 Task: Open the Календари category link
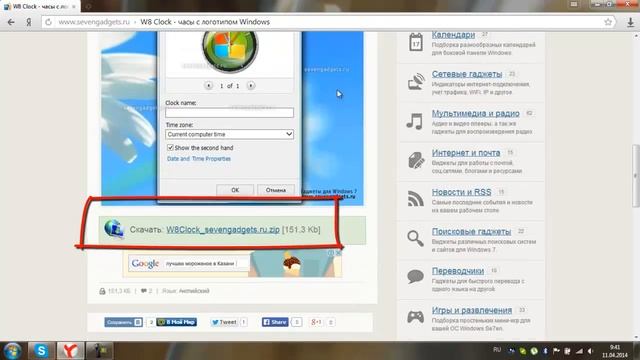click(x=453, y=35)
